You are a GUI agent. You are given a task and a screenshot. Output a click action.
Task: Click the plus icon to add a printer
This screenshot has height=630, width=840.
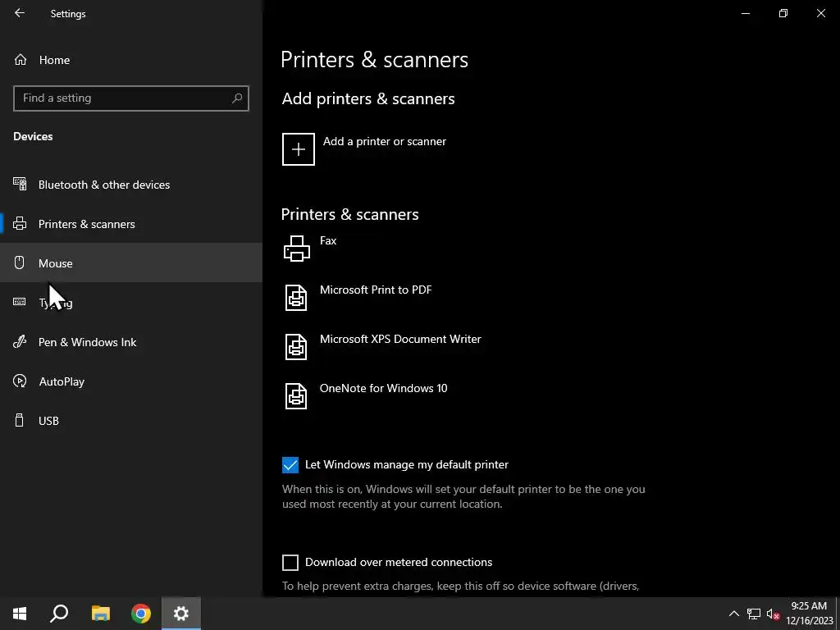299,149
